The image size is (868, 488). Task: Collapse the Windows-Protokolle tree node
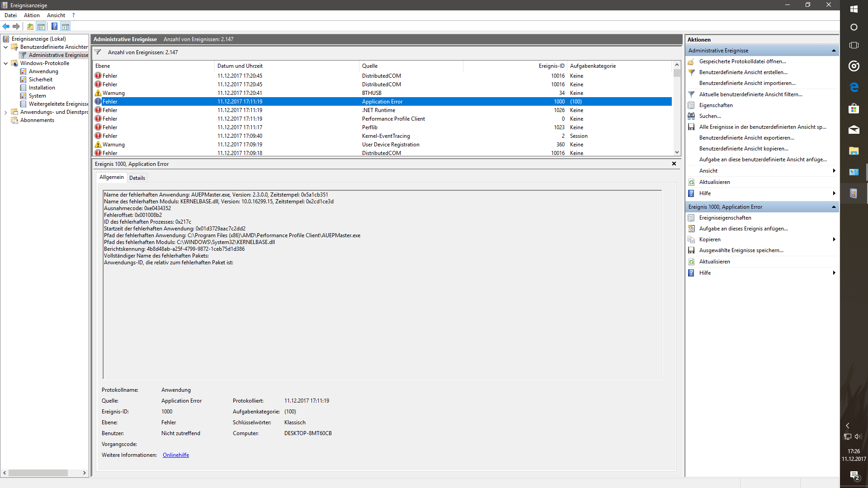point(5,63)
